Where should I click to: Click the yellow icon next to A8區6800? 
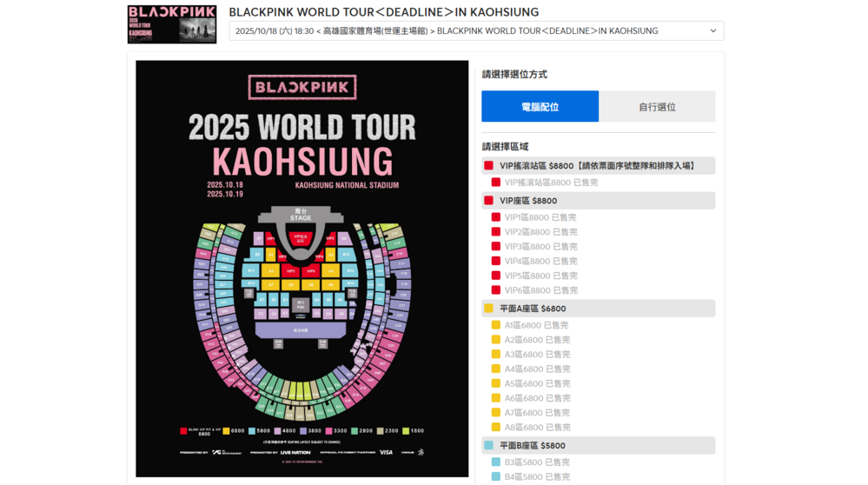(x=496, y=428)
